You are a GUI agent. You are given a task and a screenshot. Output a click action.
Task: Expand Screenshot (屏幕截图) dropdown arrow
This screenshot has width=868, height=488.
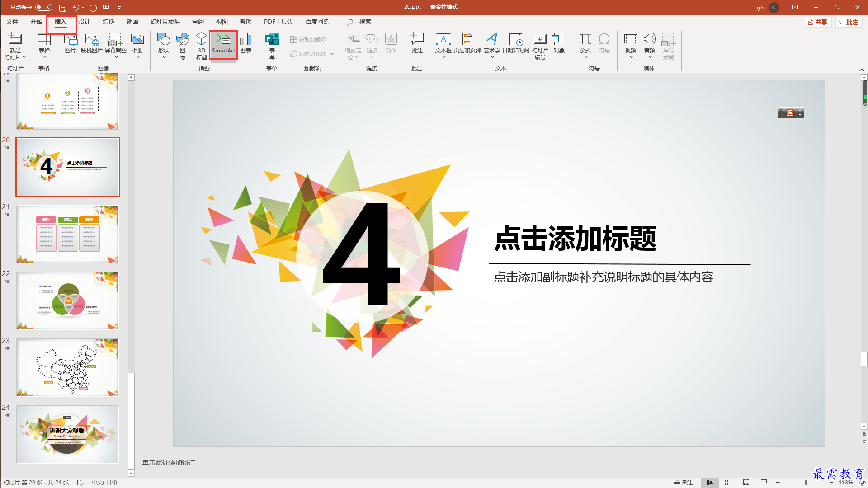pyautogui.click(x=116, y=57)
